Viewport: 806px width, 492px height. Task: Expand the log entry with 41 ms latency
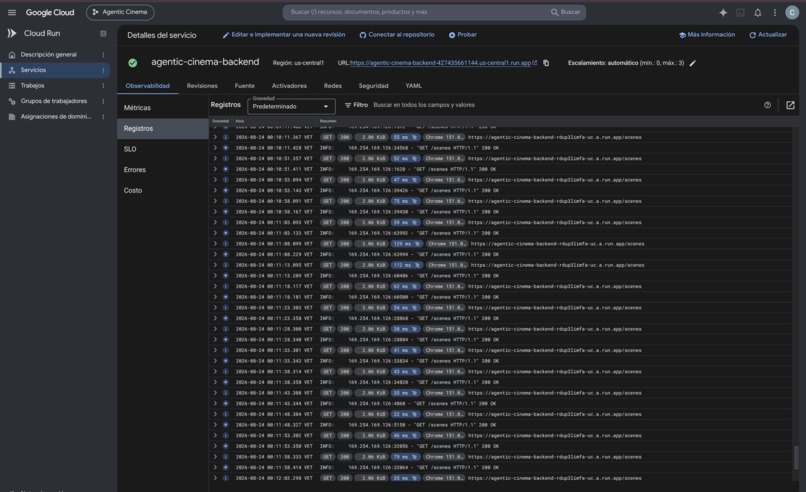(x=215, y=350)
